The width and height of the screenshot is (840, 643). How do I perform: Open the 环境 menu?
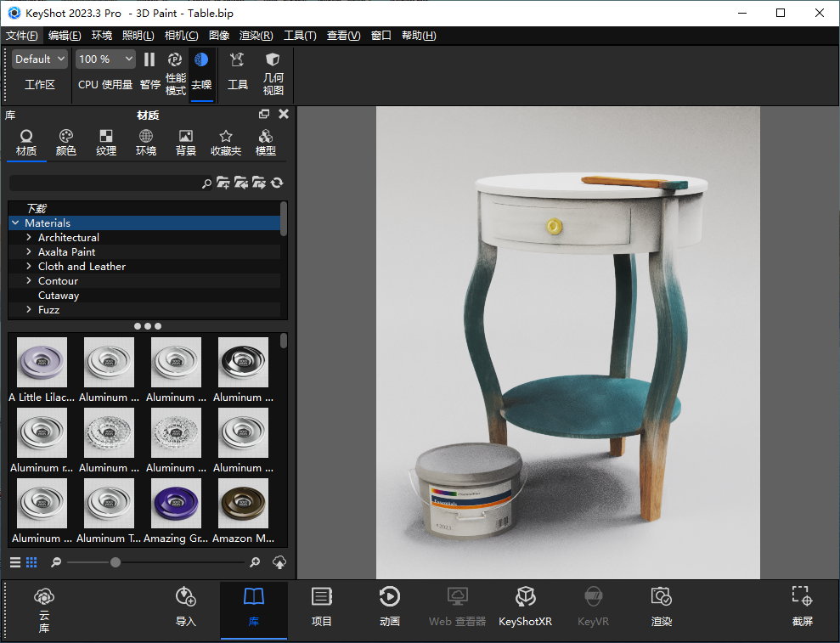(x=102, y=36)
